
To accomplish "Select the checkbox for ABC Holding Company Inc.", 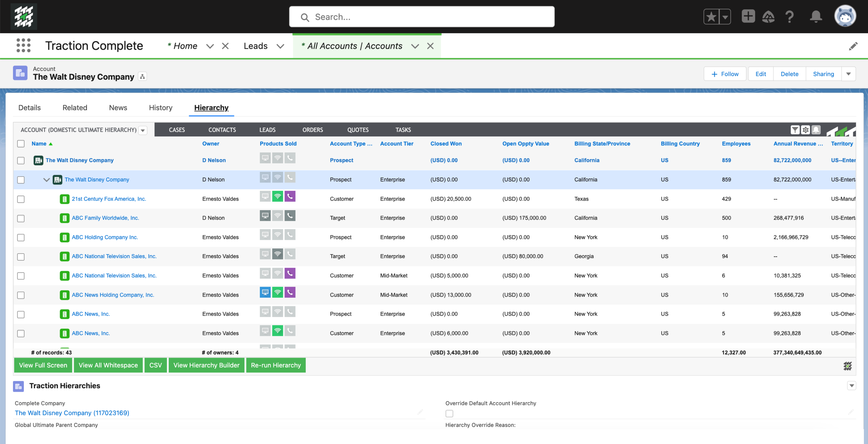I will (21, 237).
